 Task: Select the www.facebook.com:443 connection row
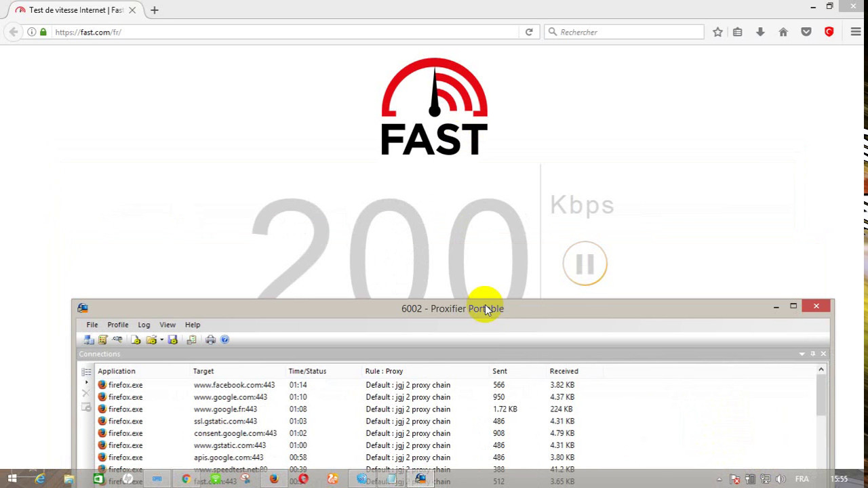click(x=455, y=385)
